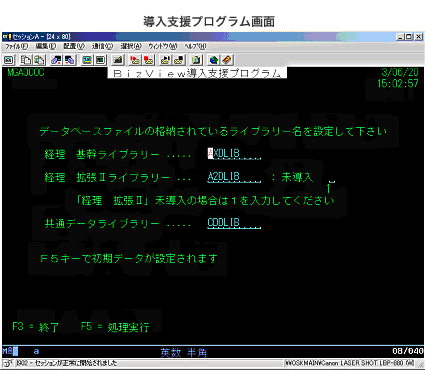This screenshot has height=370, width=425.
Task: Click the 15:02:57 time display
Action: 398,83
